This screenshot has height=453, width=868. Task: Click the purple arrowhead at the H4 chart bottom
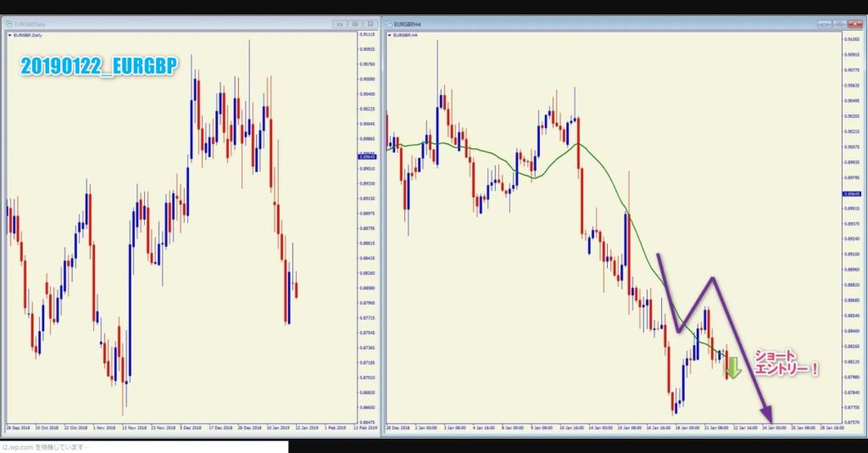coord(768,416)
